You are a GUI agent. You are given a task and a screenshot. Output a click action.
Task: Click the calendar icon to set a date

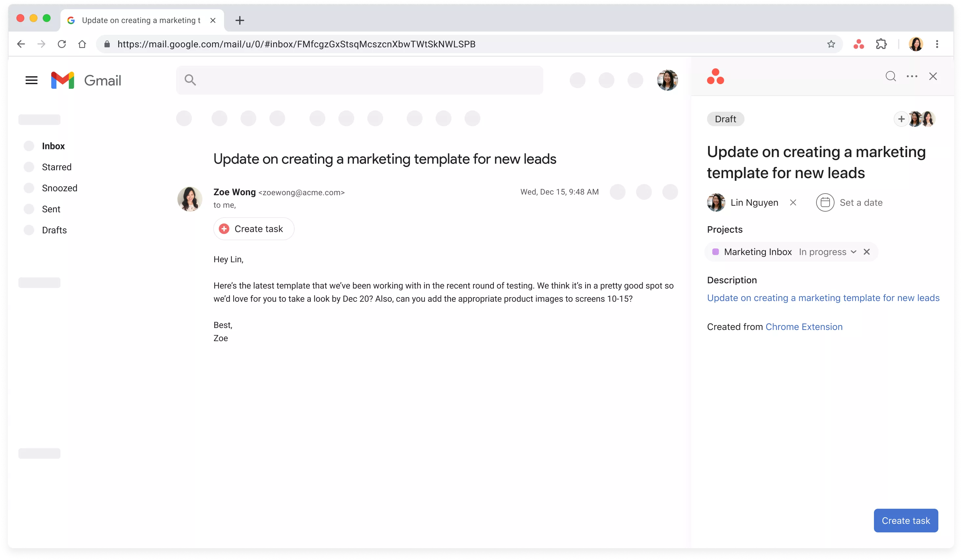(x=825, y=203)
